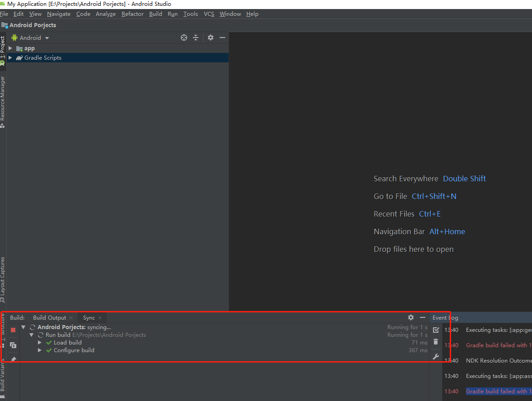
Task: Click Executing tasks [app:ass log entry
Action: tap(499, 376)
